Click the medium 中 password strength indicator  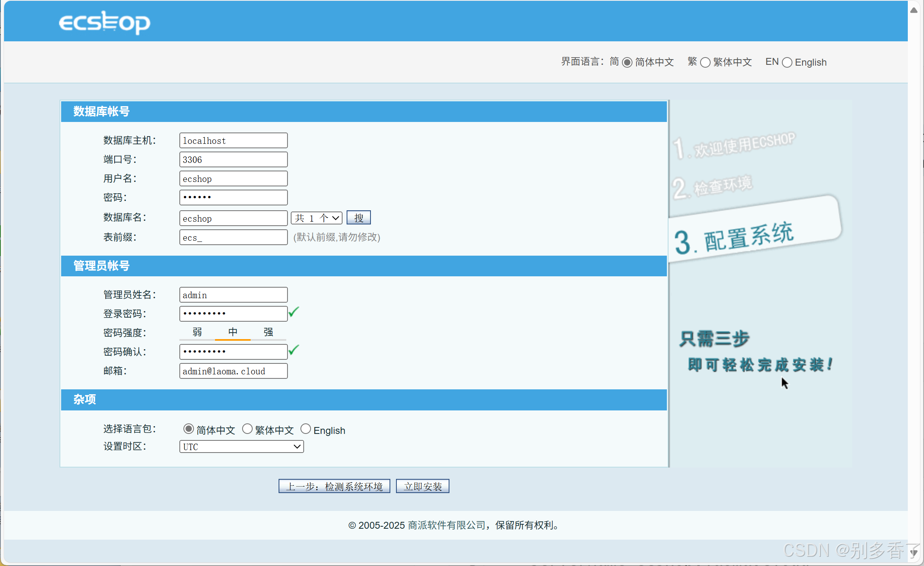pos(232,332)
